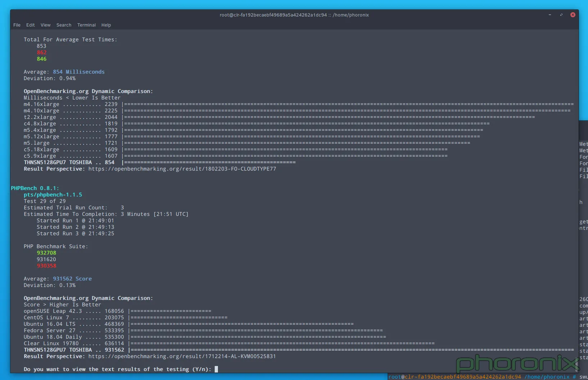
Task: Open the CLOUDTYPE77 result perspective URL
Action: coord(182,169)
